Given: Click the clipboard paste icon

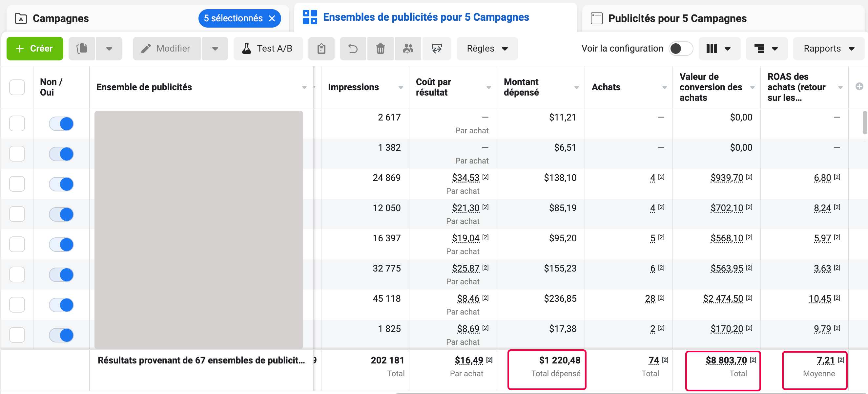Looking at the screenshot, I should [x=321, y=49].
